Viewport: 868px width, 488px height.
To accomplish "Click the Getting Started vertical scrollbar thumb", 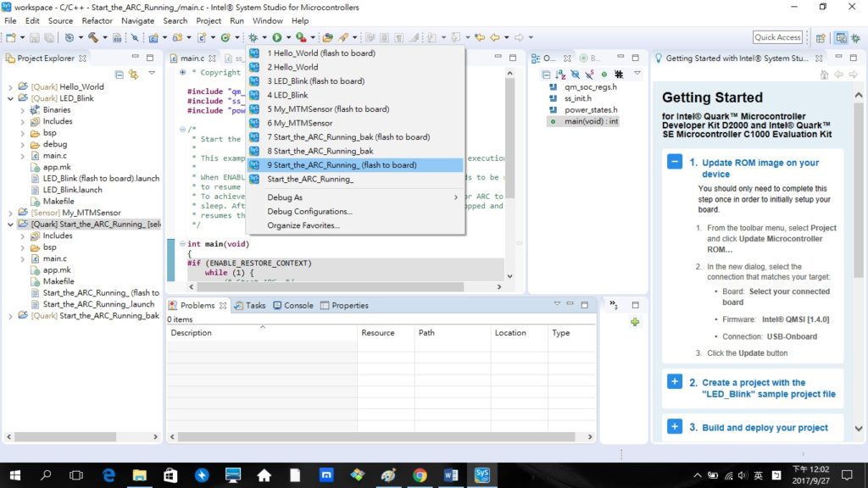I will 859,189.
